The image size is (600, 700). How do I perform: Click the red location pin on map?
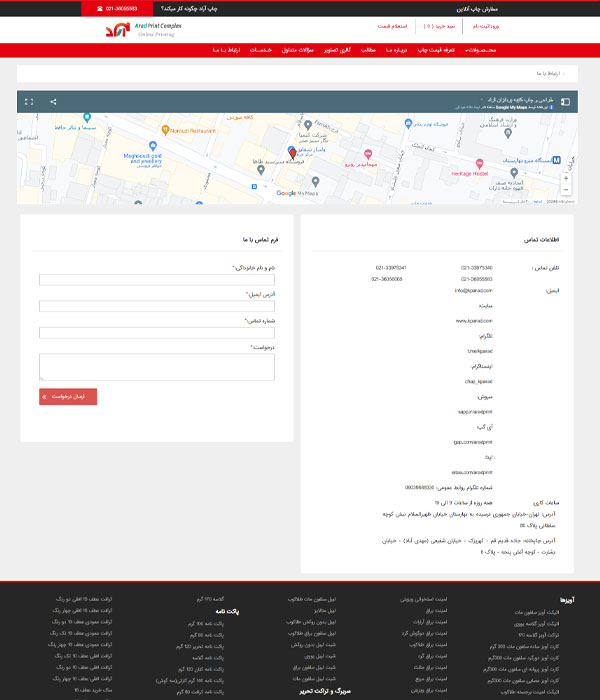click(291, 152)
